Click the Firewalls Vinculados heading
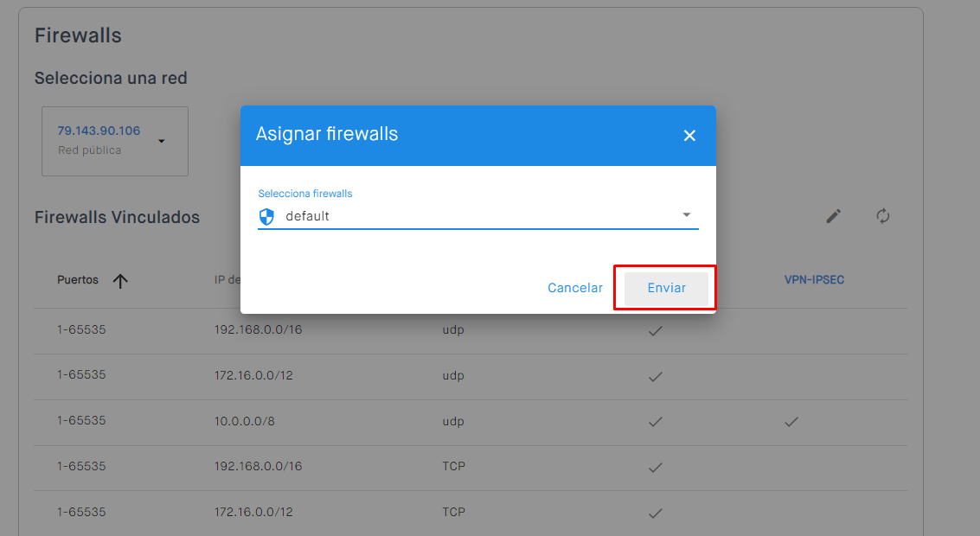Screen dimensions: 980x536 pyautogui.click(x=117, y=217)
